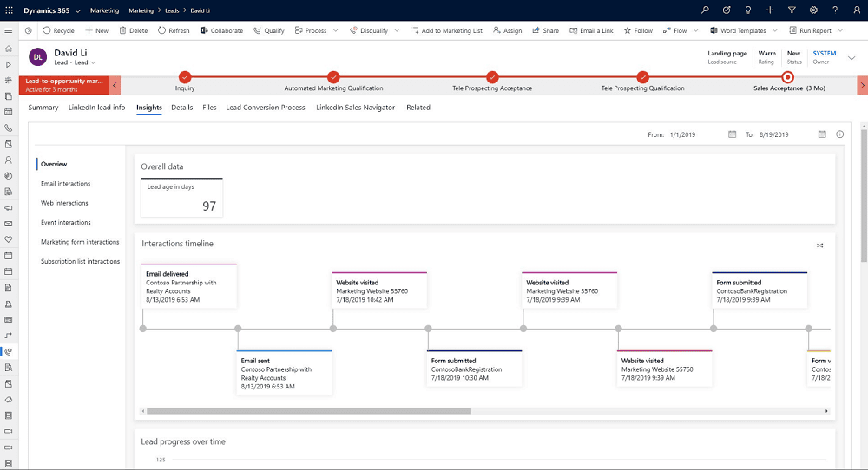Viewport: 868px width, 470px height.
Task: Click the Recycle toolbar button
Action: [58, 30]
